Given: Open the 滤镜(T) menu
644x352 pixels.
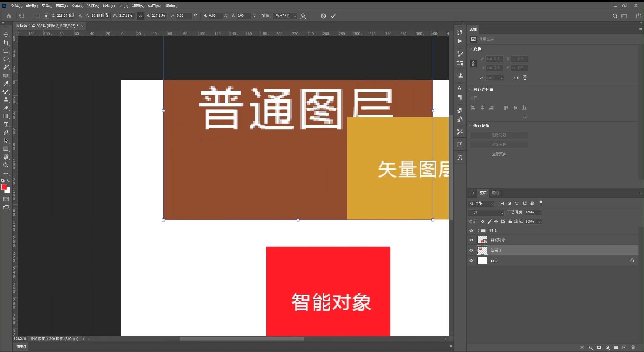Looking at the screenshot, I should pos(109,6).
